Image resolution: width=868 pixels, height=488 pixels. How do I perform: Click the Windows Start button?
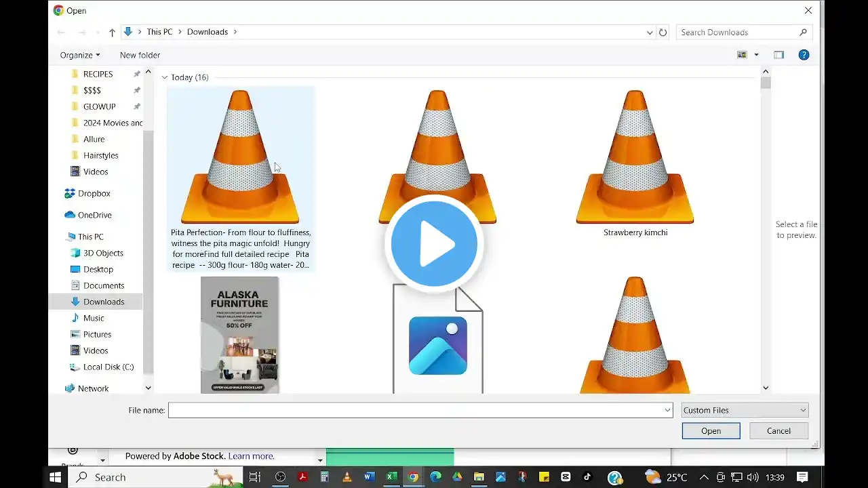[x=56, y=477]
